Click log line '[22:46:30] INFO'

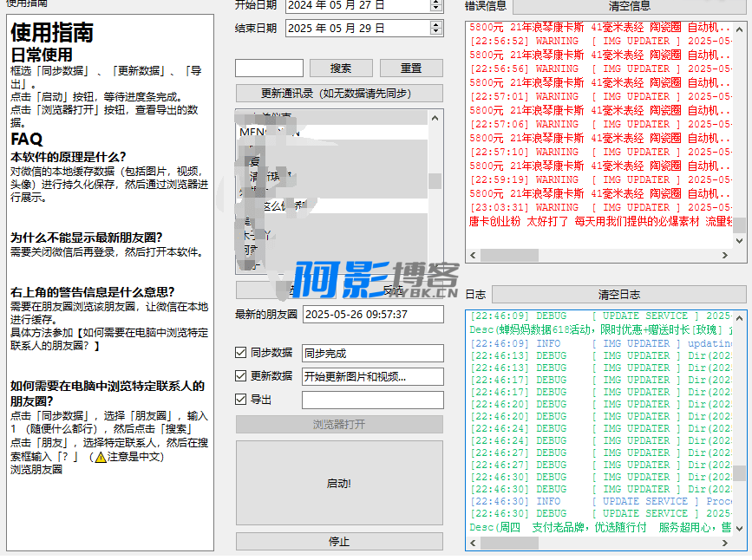pyautogui.click(x=600, y=502)
